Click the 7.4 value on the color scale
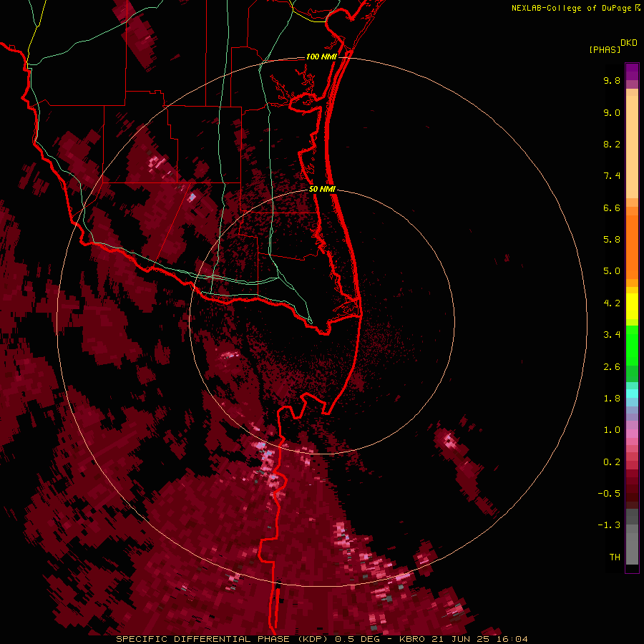Screen dimensions: 644x644 (612, 176)
